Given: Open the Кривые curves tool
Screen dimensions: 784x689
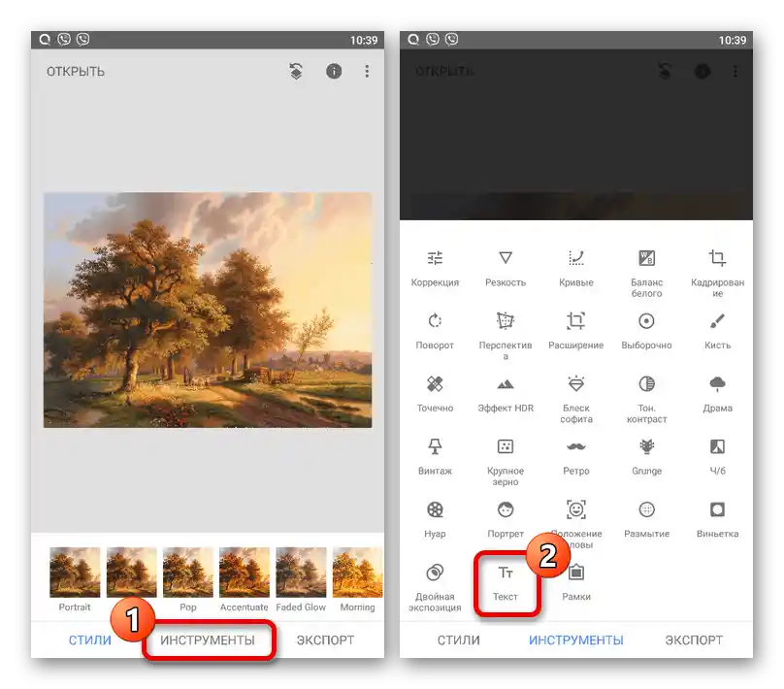Looking at the screenshot, I should (x=576, y=269).
